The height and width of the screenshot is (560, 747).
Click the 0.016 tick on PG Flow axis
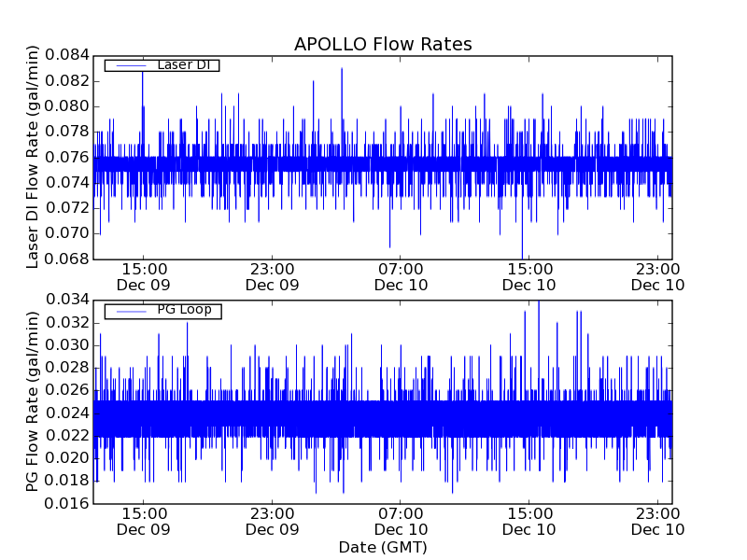pyautogui.click(x=67, y=503)
